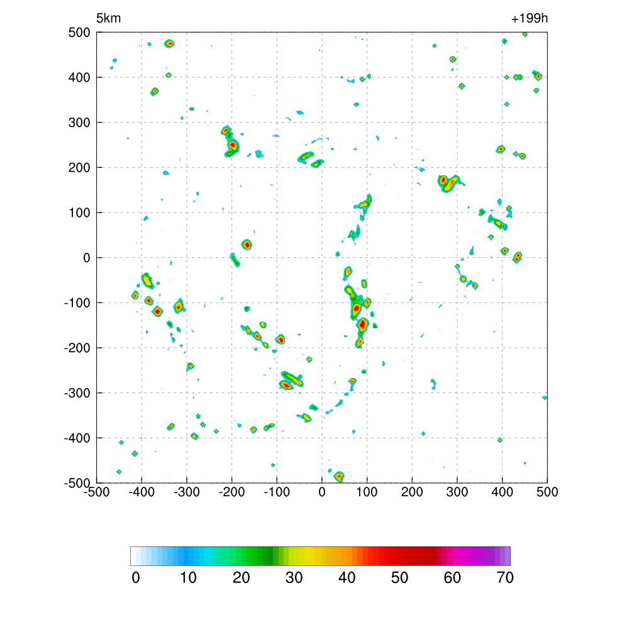Click the x-axis tick label -200

(231, 492)
